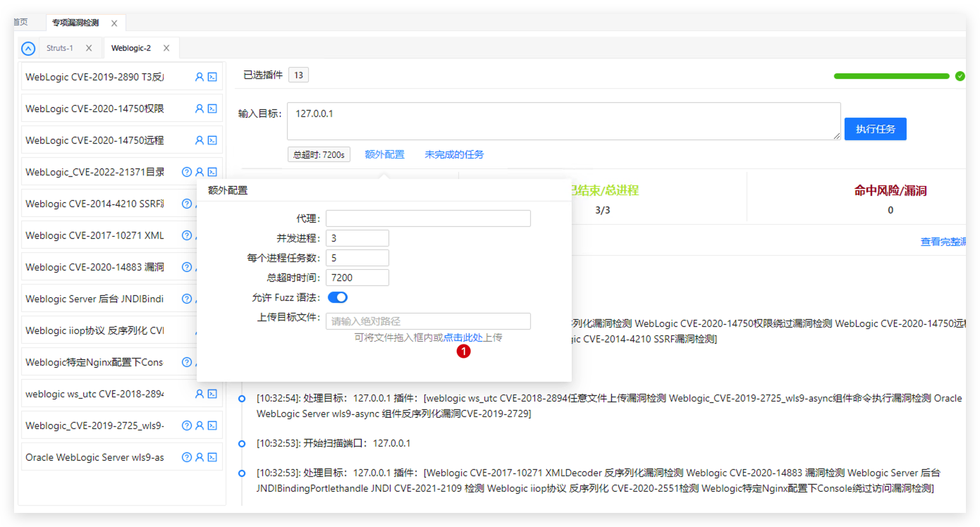Open the 未完成的任务 link
This screenshot has width=980, height=527.
(454, 154)
